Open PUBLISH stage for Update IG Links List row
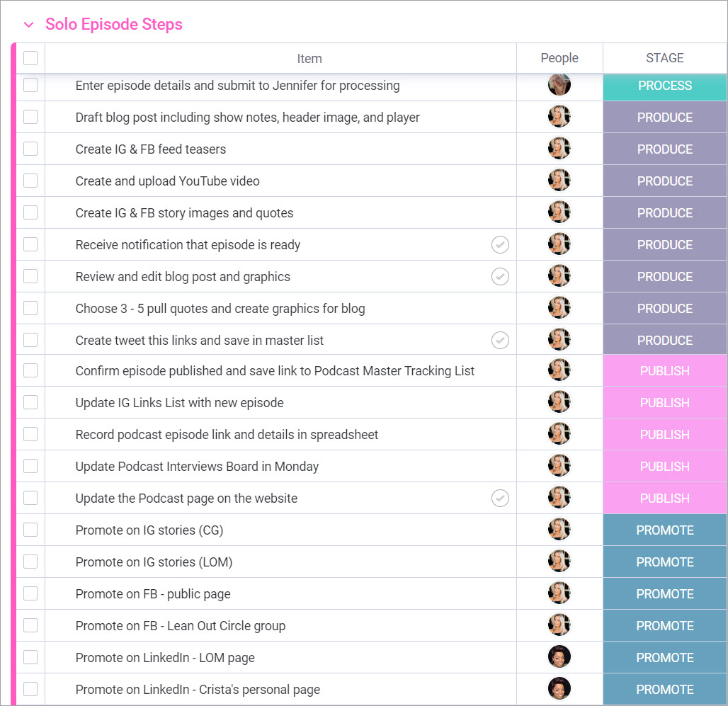This screenshot has width=728, height=706. (x=665, y=402)
